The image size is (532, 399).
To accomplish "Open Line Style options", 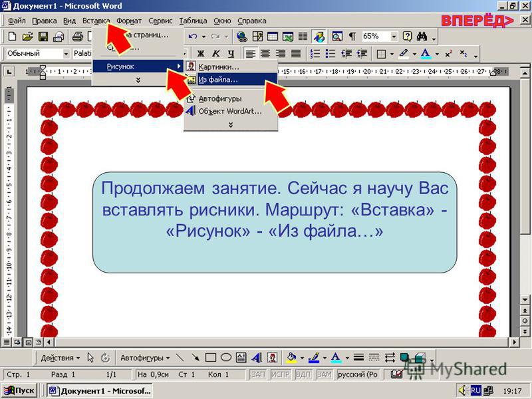I will pyautogui.click(x=358, y=358).
